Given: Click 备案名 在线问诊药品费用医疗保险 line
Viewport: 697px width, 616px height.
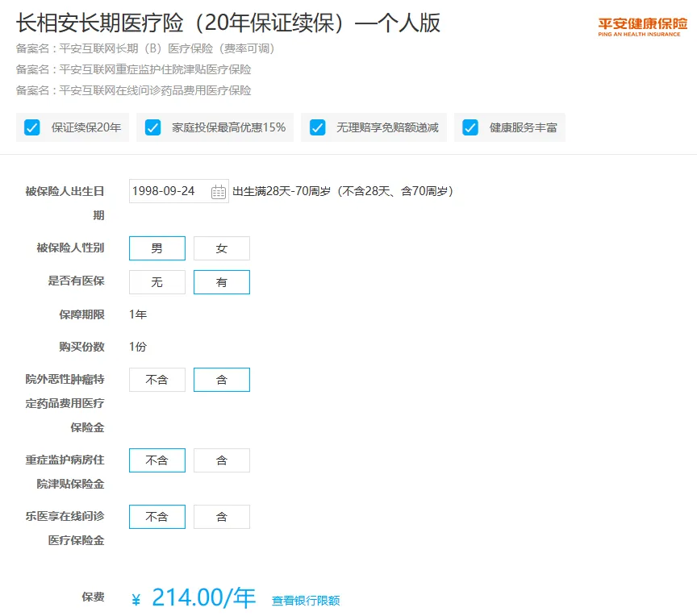Looking at the screenshot, I should point(133,90).
